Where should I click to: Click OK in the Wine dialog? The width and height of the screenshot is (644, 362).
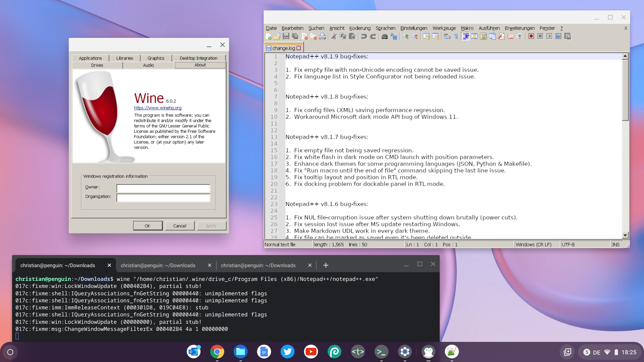(148, 226)
